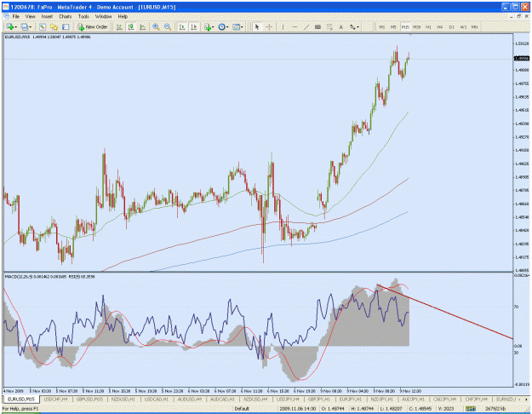The height and width of the screenshot is (414, 532).
Task: Open the Help menu
Action: pos(123,16)
